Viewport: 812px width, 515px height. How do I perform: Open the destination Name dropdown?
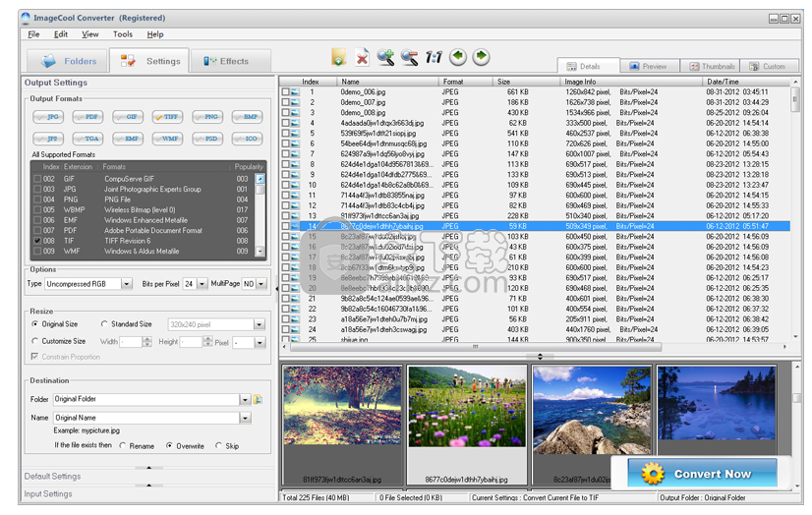245,419
